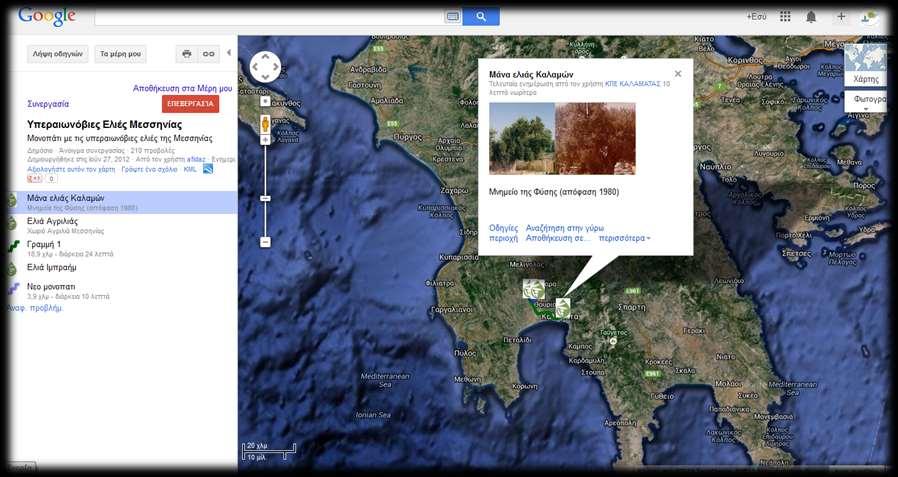Expand the Φωτογρα imagery dropdown
The image size is (898, 477).
click(865, 101)
